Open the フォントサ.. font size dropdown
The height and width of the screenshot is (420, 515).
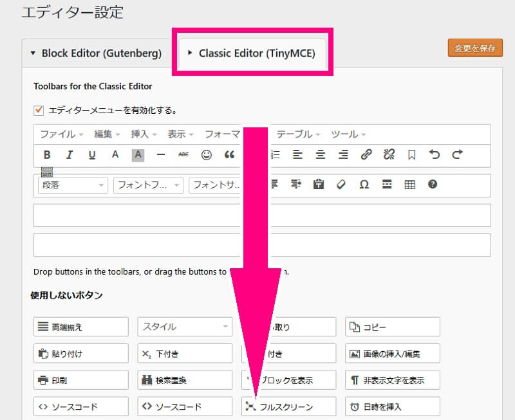click(216, 185)
